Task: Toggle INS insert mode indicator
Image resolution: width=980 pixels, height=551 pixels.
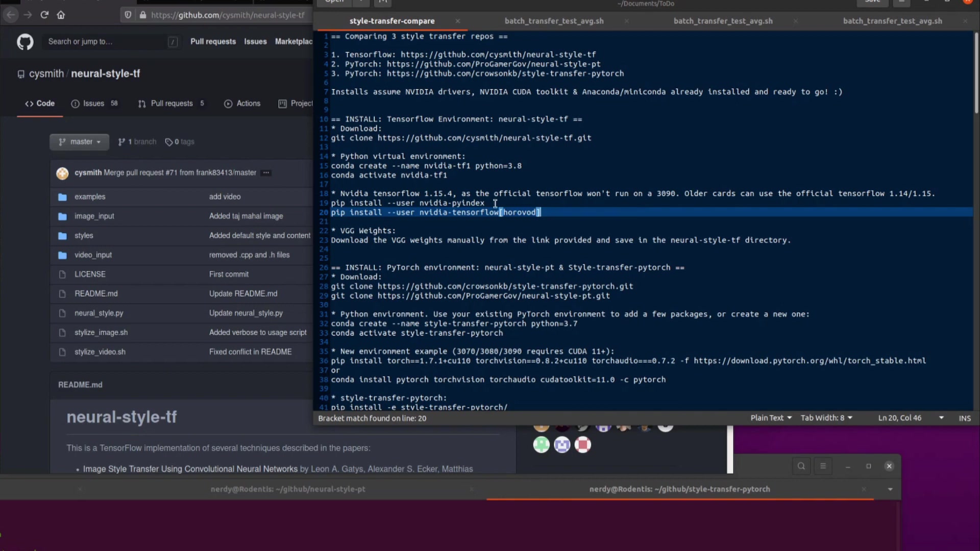Action: click(x=965, y=418)
